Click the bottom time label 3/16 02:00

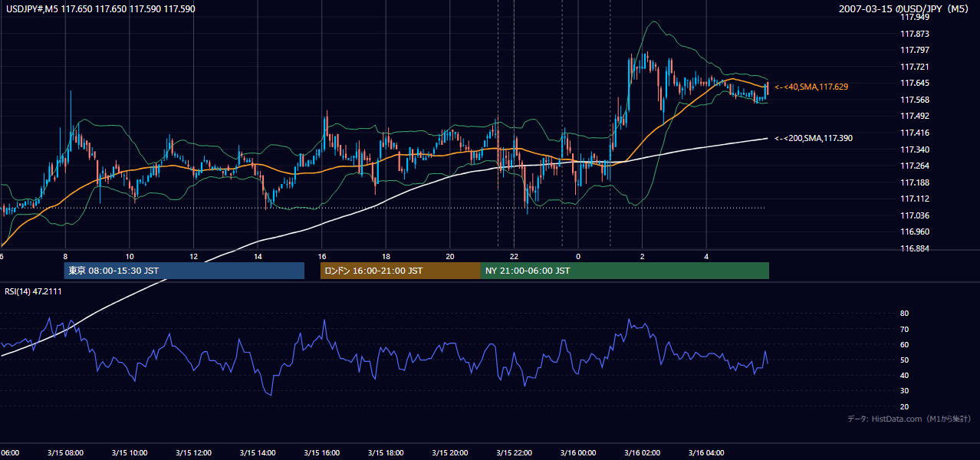(642, 452)
